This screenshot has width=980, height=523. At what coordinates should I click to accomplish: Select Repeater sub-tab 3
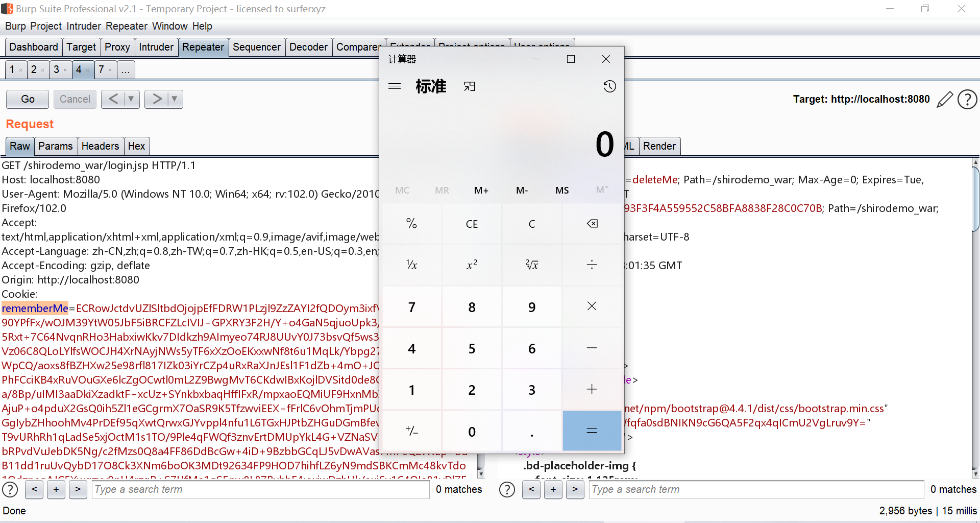[61, 69]
